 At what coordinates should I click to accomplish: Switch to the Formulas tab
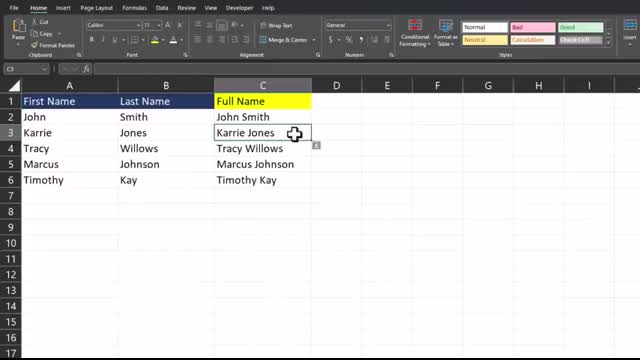click(x=134, y=8)
